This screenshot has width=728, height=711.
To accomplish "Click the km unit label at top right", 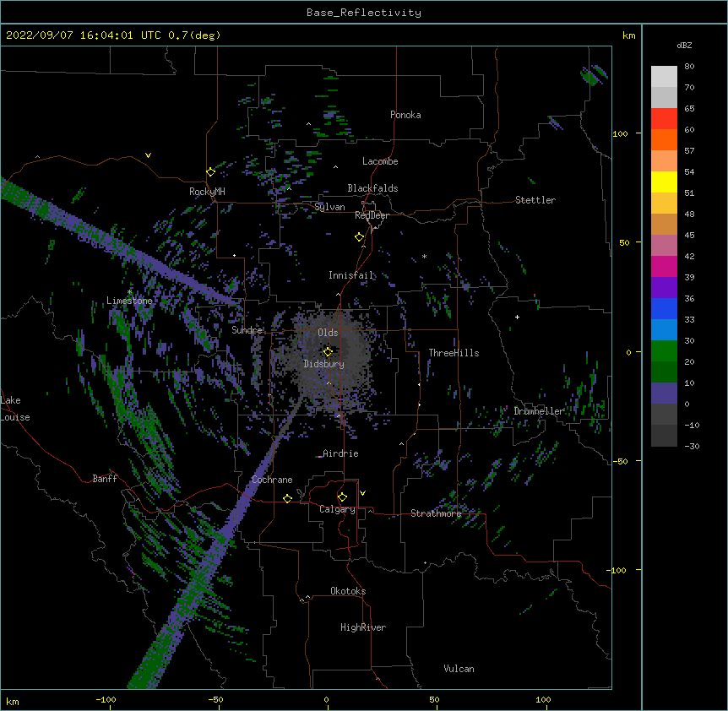I will tap(628, 35).
